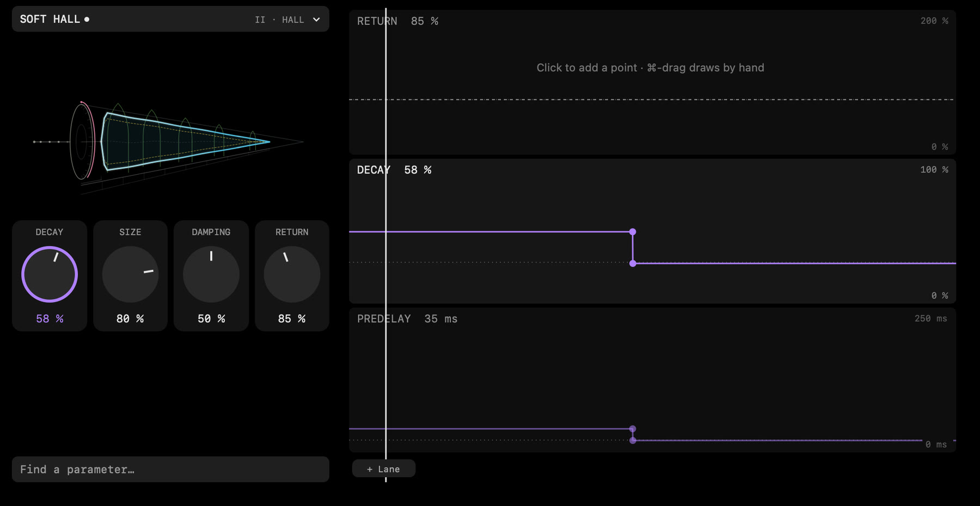Click the round input disc in the visualization

82,141
